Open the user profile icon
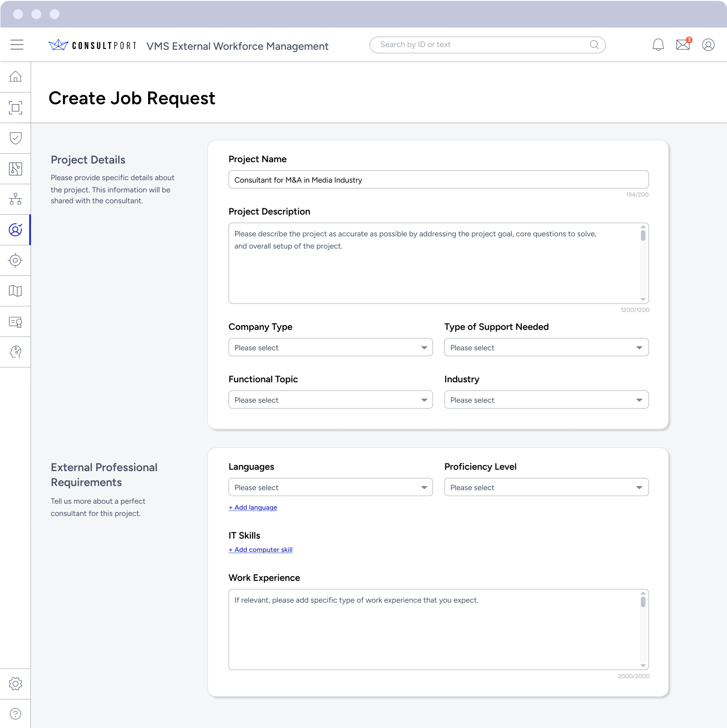 [708, 44]
